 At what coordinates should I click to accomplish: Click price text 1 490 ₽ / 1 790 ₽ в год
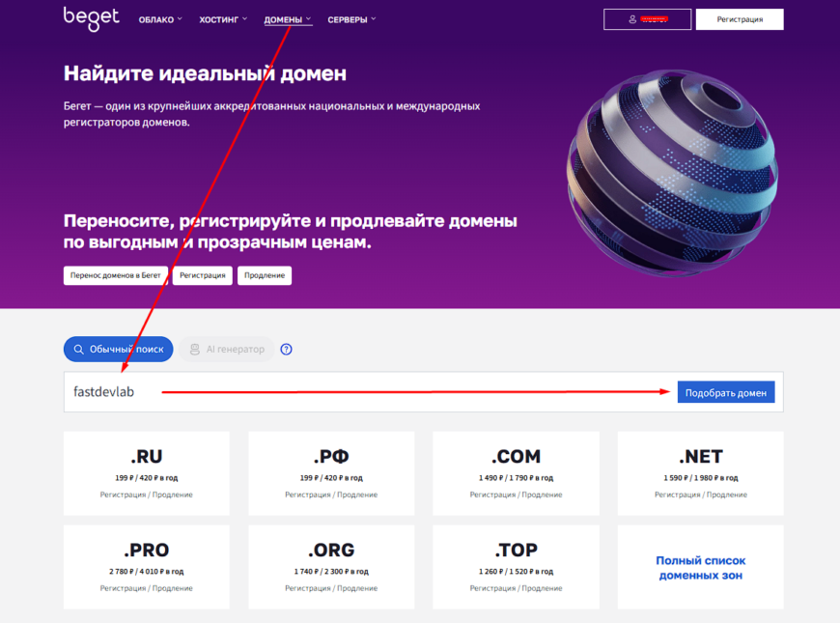tap(516, 478)
